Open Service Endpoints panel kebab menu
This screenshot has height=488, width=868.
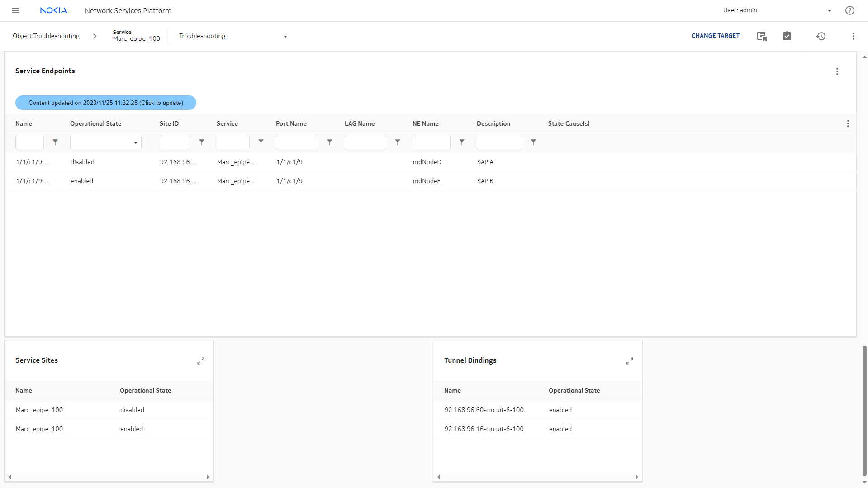(837, 71)
